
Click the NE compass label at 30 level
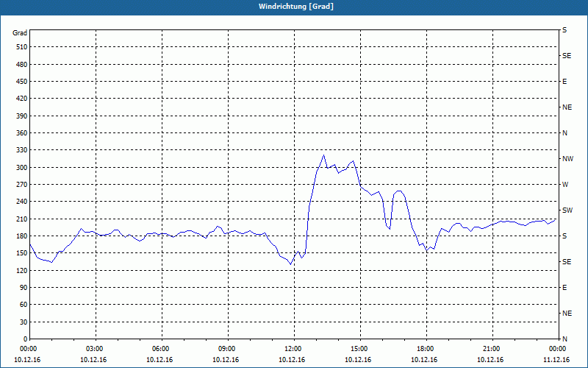(567, 314)
